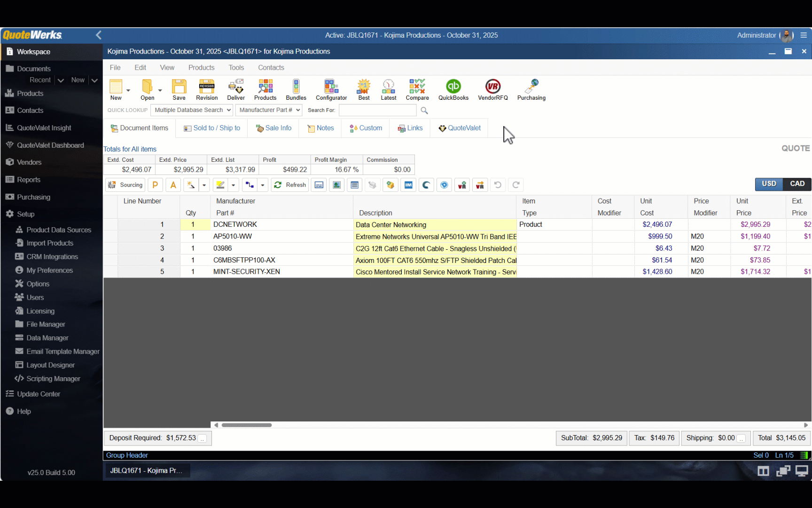Open the highlighter color options
Viewport: 812px width, 508px height.
234,185
